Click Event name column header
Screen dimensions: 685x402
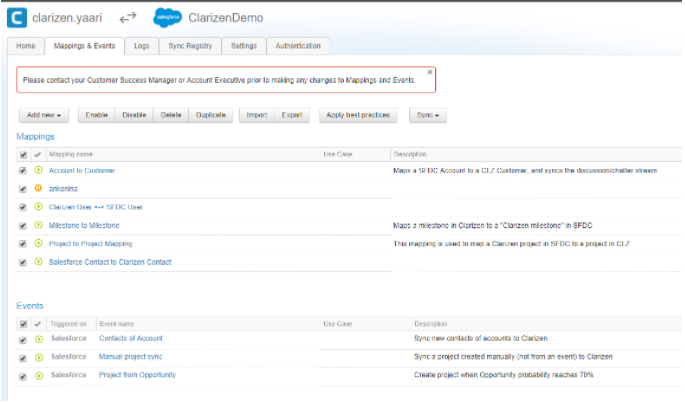pyautogui.click(x=117, y=324)
